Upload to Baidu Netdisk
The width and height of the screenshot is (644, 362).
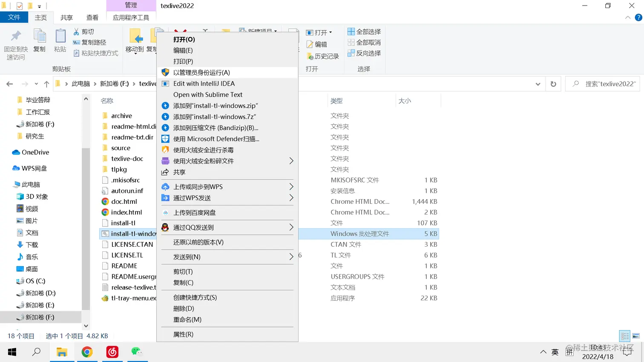tap(227, 213)
